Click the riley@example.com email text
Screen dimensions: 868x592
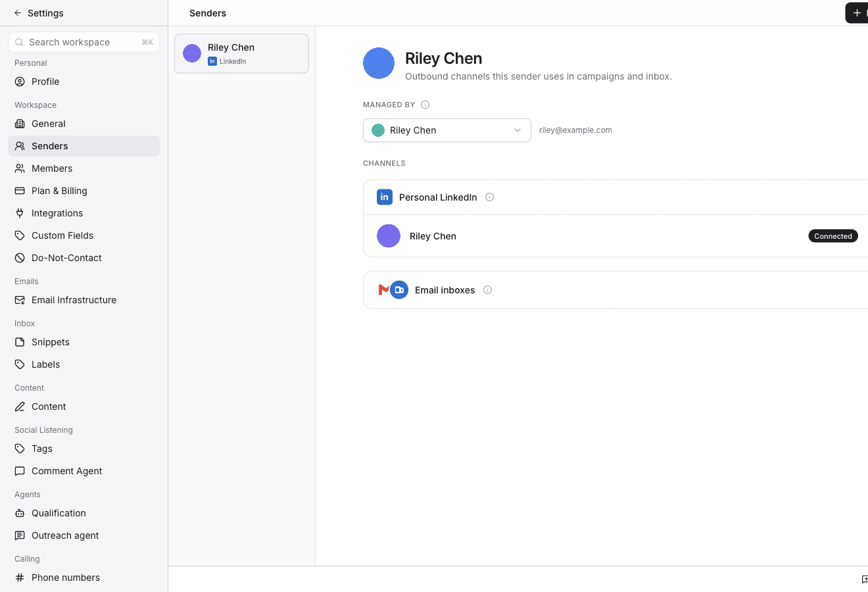[575, 130]
